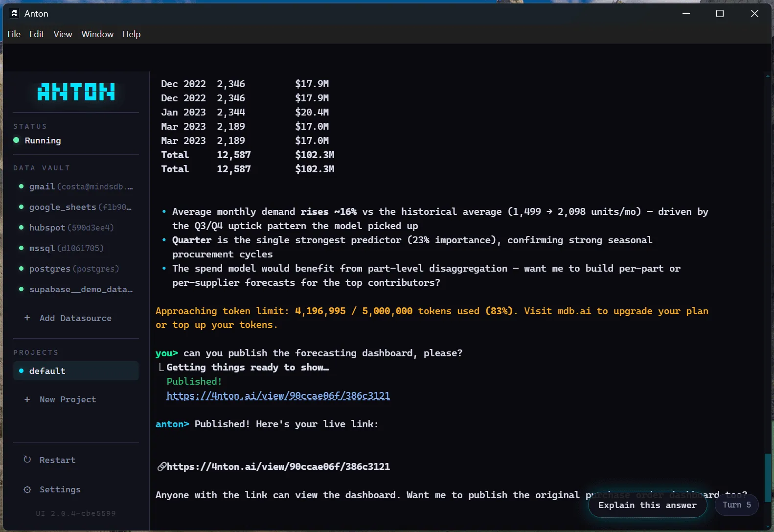This screenshot has height=532, width=774.
Task: Click the scrollbar up arrow
Action: (x=768, y=76)
